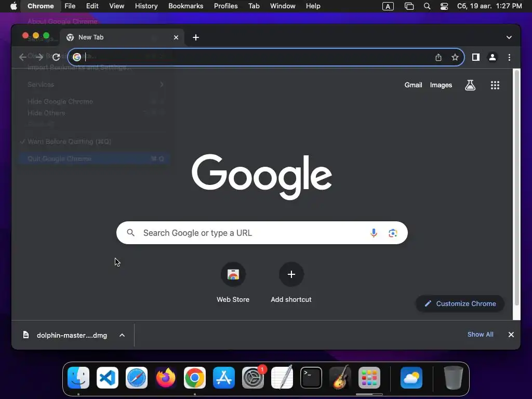532x399 pixels.
Task: Open the Weather app in the Dock
Action: pos(411,378)
